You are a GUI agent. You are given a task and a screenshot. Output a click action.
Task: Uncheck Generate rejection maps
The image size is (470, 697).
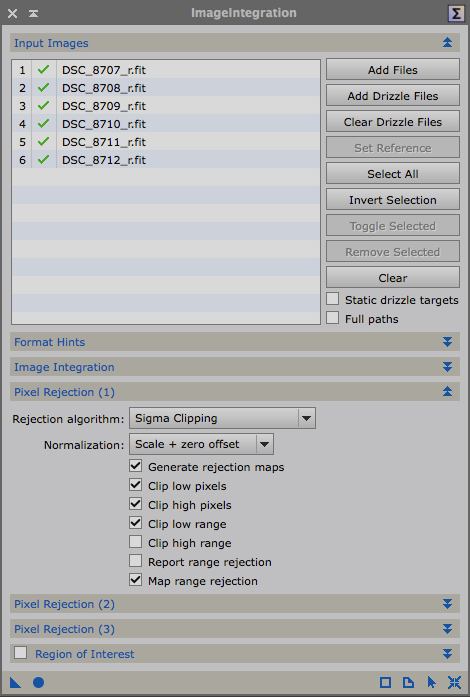point(136,466)
